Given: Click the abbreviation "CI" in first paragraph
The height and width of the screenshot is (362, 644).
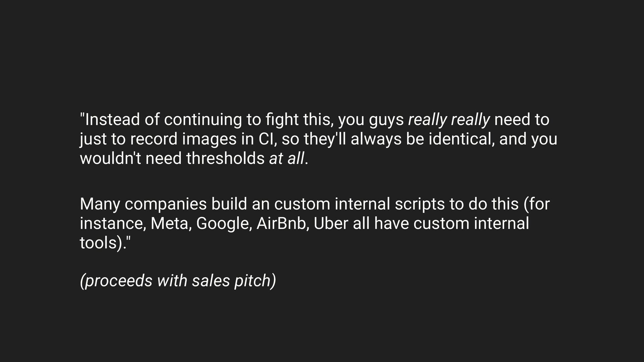Looking at the screenshot, I should [x=267, y=139].
